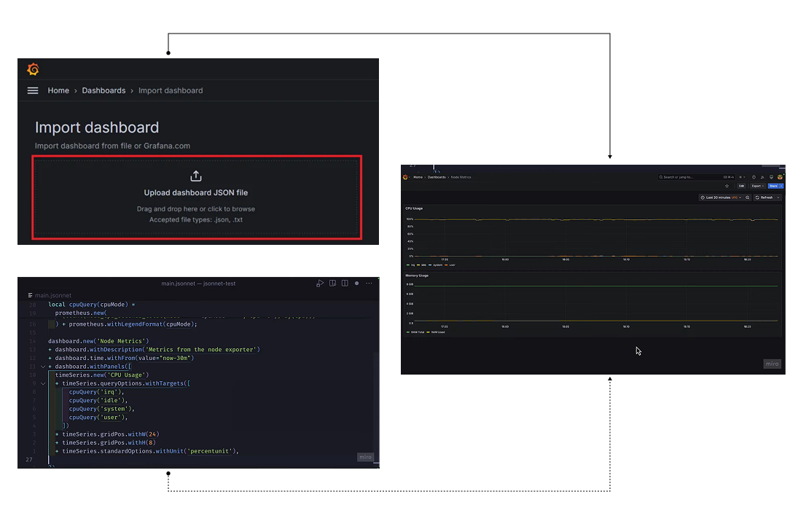This screenshot has width=790, height=532.
Task: Click the cpuQuery('idle') code line
Action: (x=98, y=401)
